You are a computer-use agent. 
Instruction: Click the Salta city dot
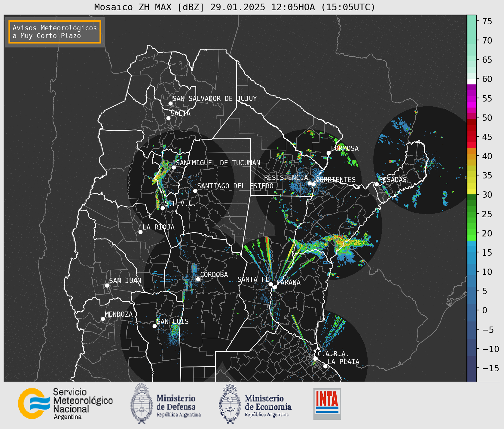169,118
